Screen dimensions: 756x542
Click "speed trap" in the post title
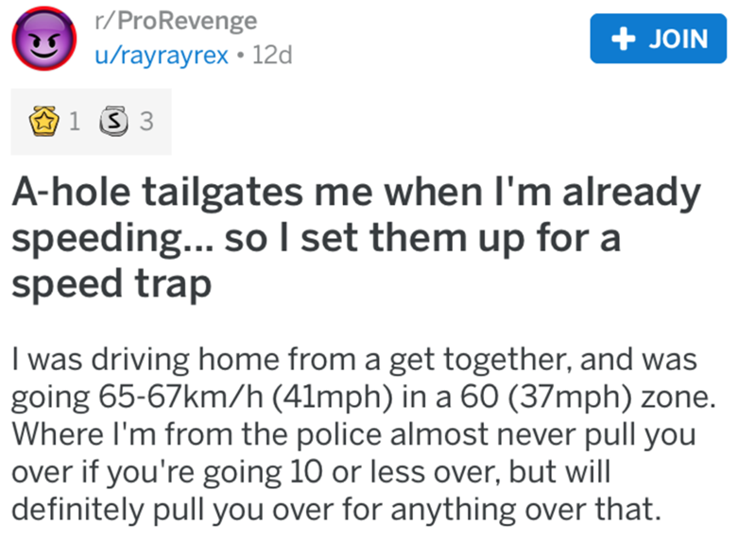point(111,281)
